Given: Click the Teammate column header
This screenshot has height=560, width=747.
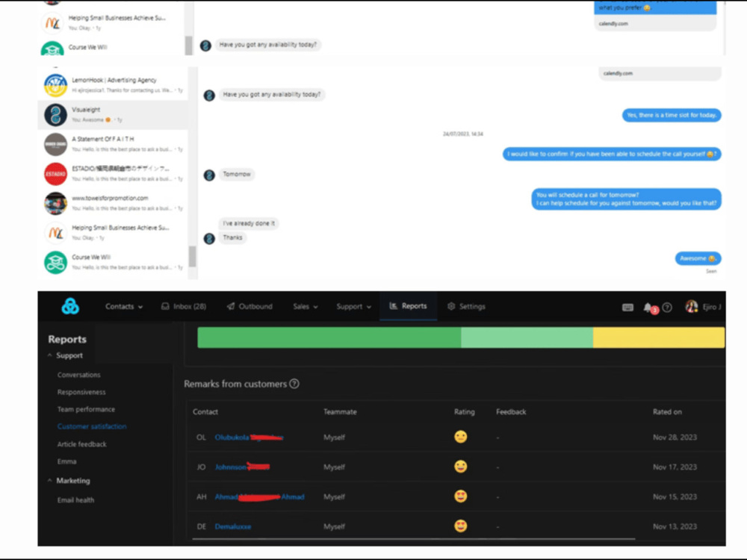Looking at the screenshot, I should (x=340, y=412).
